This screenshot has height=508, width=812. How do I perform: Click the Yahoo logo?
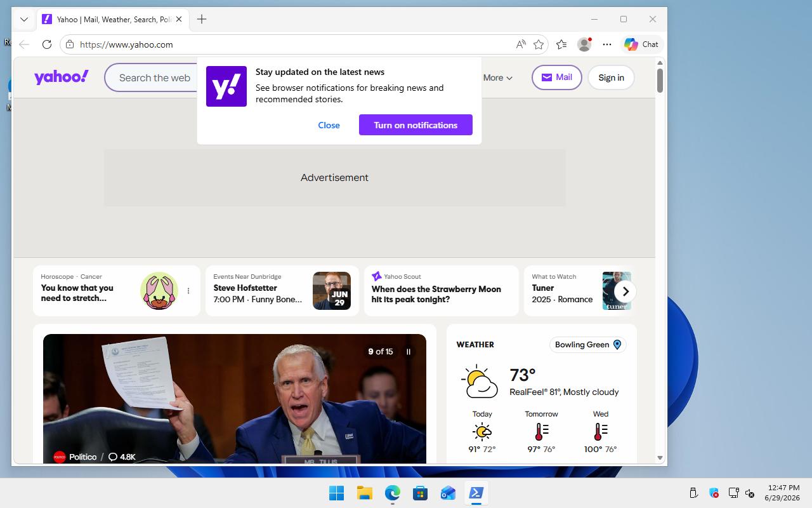click(62, 77)
